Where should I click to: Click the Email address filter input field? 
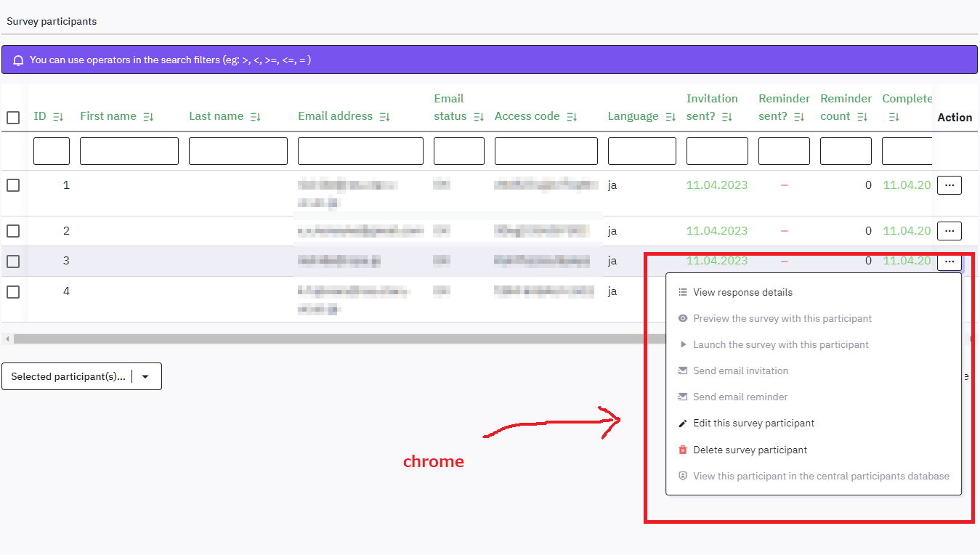point(360,151)
